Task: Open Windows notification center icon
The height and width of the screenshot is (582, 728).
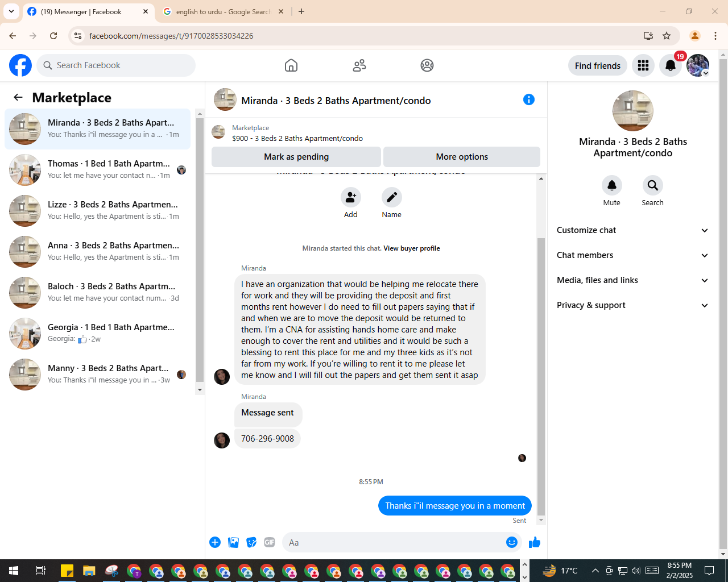Action: click(x=709, y=571)
